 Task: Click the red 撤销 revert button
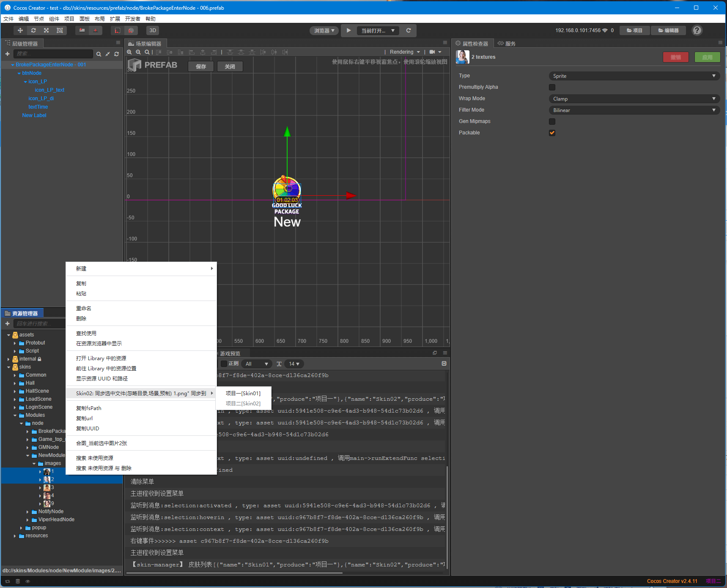676,57
